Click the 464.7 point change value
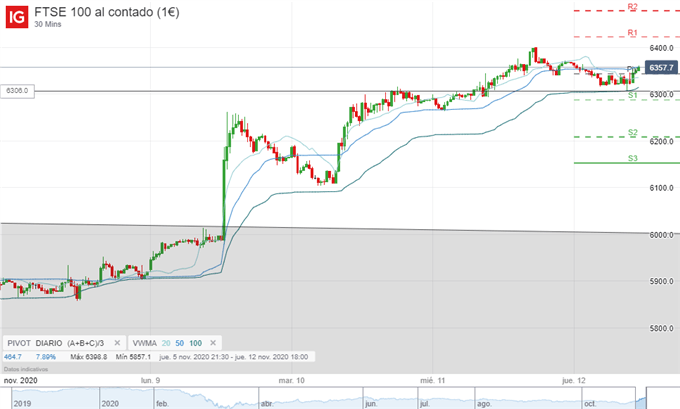 point(13,357)
